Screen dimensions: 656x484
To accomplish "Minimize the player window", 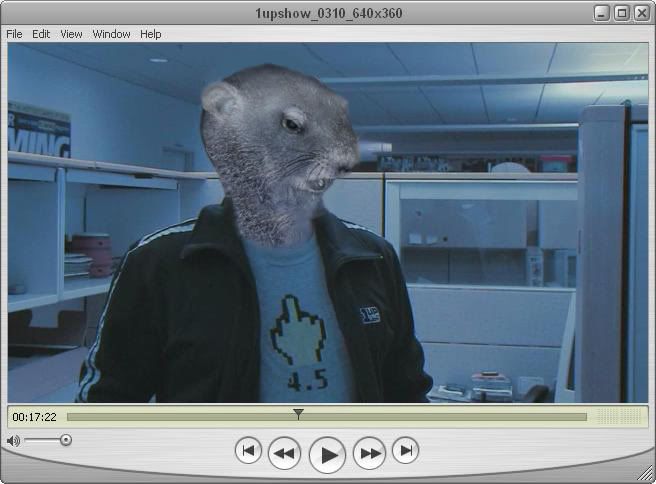I will (x=602, y=13).
